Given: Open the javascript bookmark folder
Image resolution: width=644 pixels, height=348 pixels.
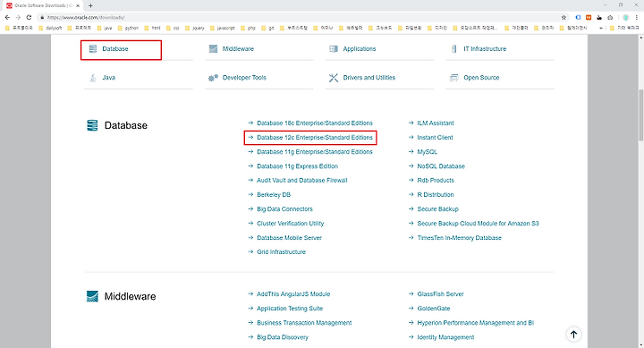Looking at the screenshot, I should coord(223,28).
